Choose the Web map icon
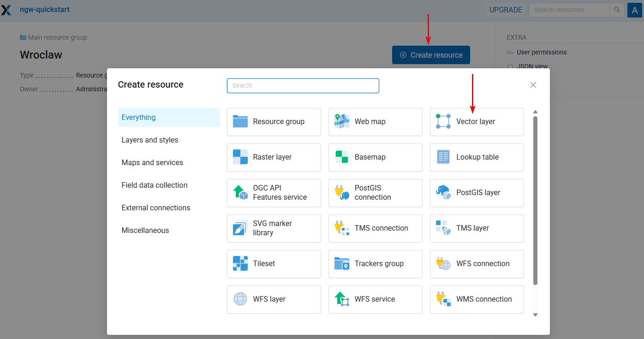This screenshot has width=644, height=339. (342, 122)
